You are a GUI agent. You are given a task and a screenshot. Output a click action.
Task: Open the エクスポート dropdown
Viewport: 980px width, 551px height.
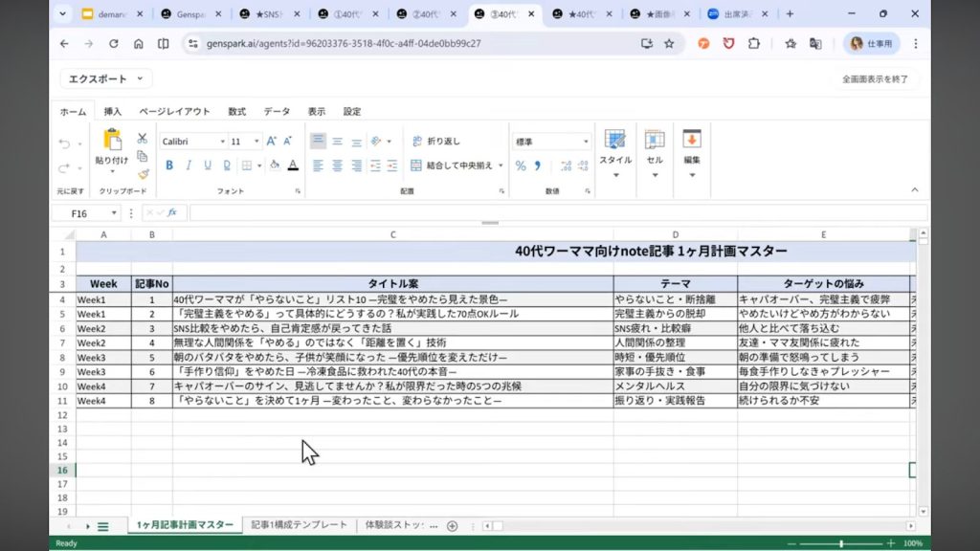(x=105, y=79)
